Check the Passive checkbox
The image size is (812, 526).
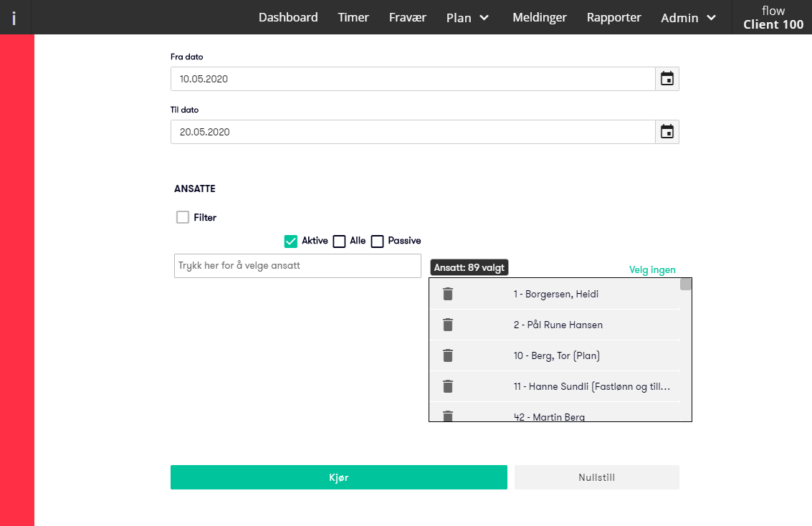(x=378, y=242)
